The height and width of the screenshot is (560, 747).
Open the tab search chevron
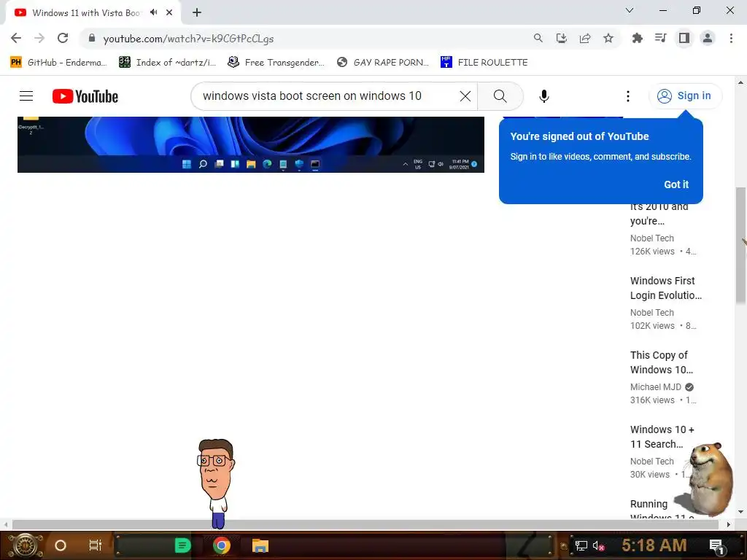coord(630,10)
